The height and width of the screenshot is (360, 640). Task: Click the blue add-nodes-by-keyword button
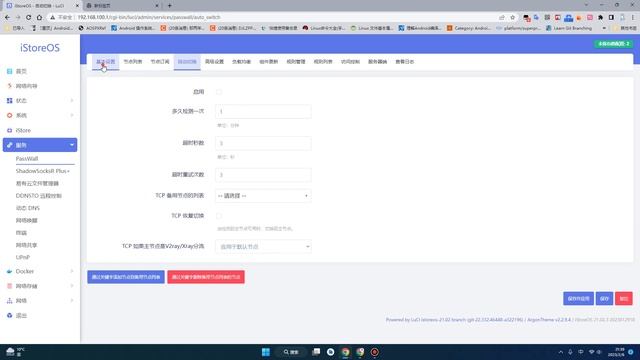(126, 277)
